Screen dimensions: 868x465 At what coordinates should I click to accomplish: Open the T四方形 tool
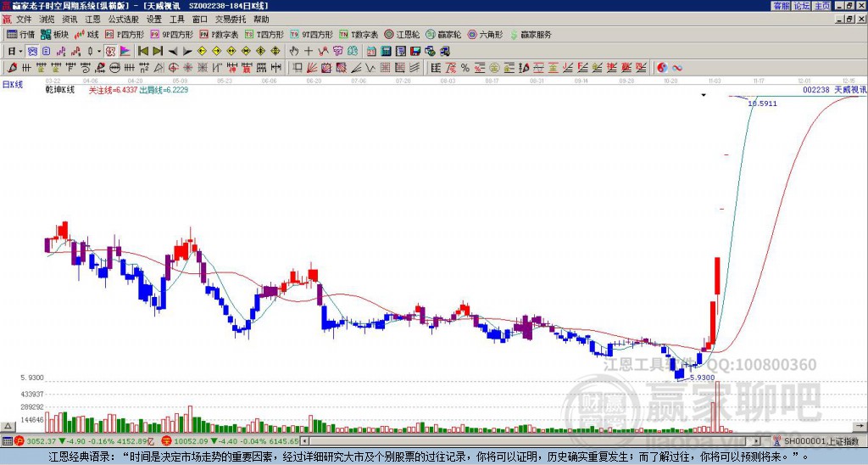(264, 34)
